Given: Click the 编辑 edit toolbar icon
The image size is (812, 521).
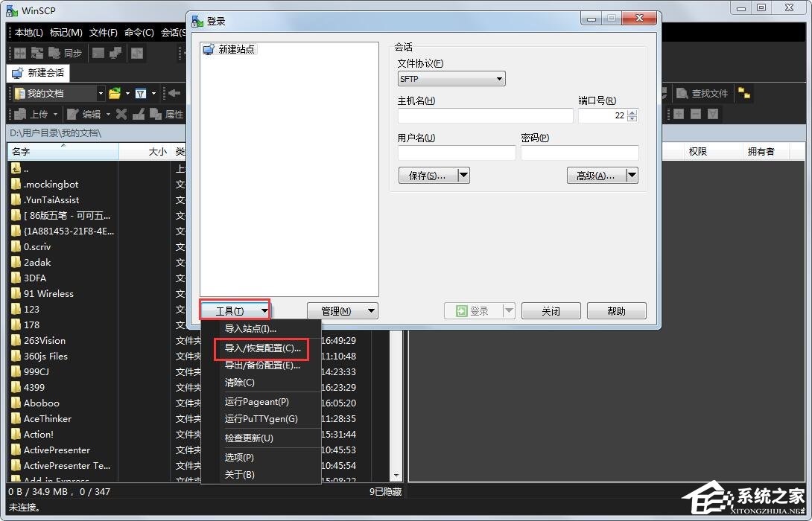Looking at the screenshot, I should pos(89,114).
